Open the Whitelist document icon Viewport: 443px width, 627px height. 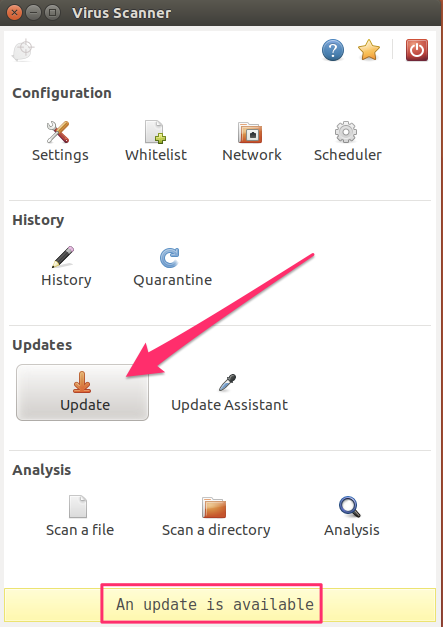coord(155,132)
